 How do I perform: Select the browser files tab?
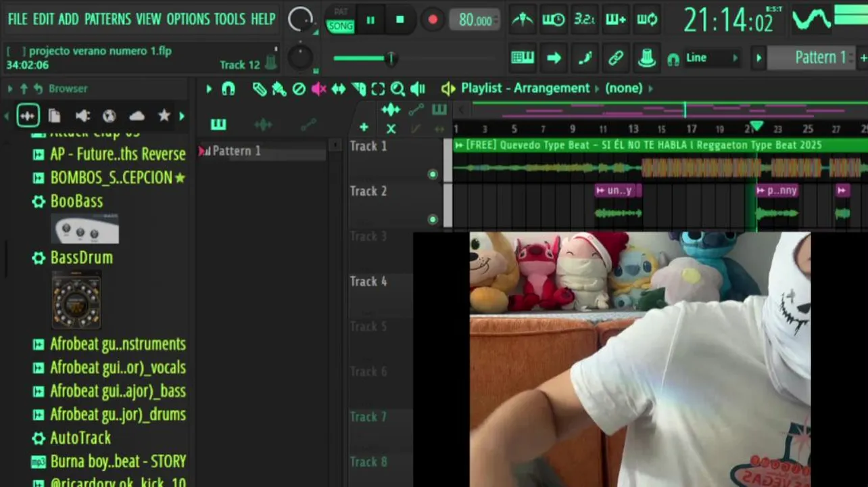click(x=55, y=116)
